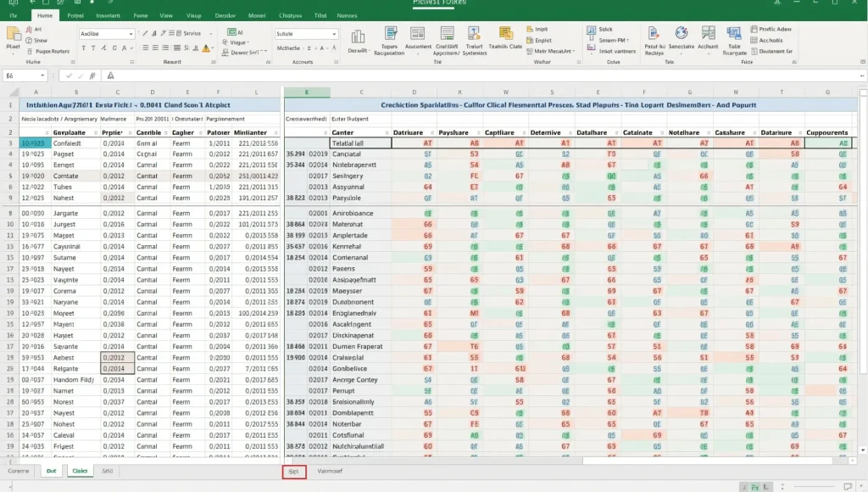The height and width of the screenshot is (492, 868).
Task: Click the font color A button
Action: (x=124, y=48)
